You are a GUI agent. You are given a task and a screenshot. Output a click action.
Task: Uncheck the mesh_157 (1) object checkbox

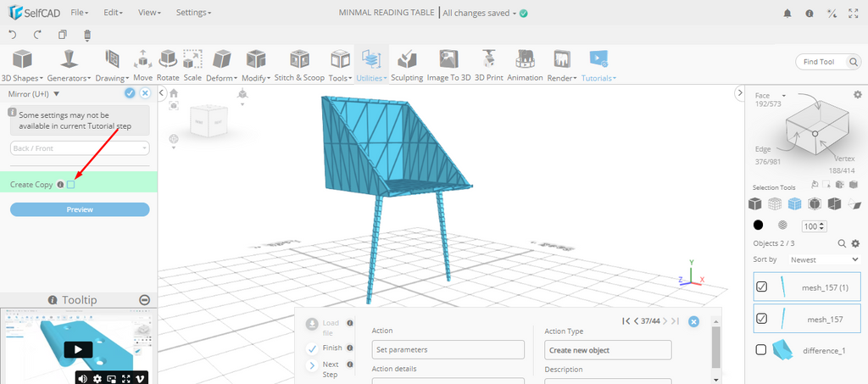tap(761, 287)
